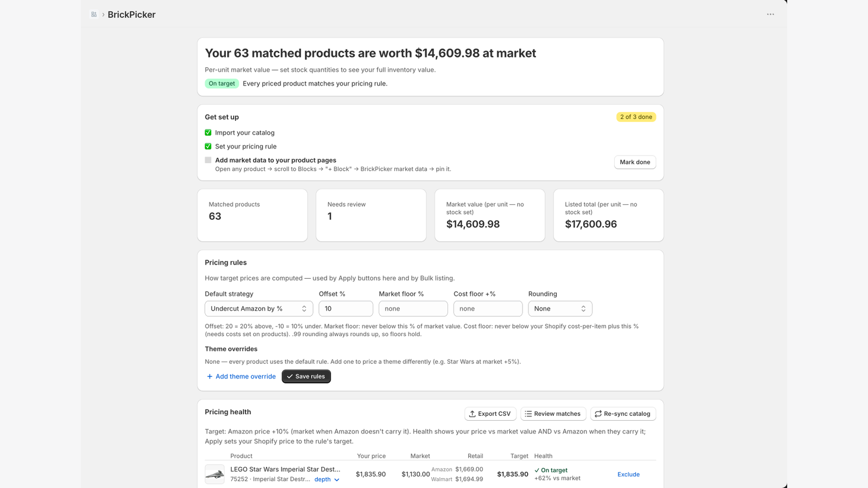The height and width of the screenshot is (488, 868).
Task: Click the Review matches list icon
Action: pyautogui.click(x=528, y=414)
